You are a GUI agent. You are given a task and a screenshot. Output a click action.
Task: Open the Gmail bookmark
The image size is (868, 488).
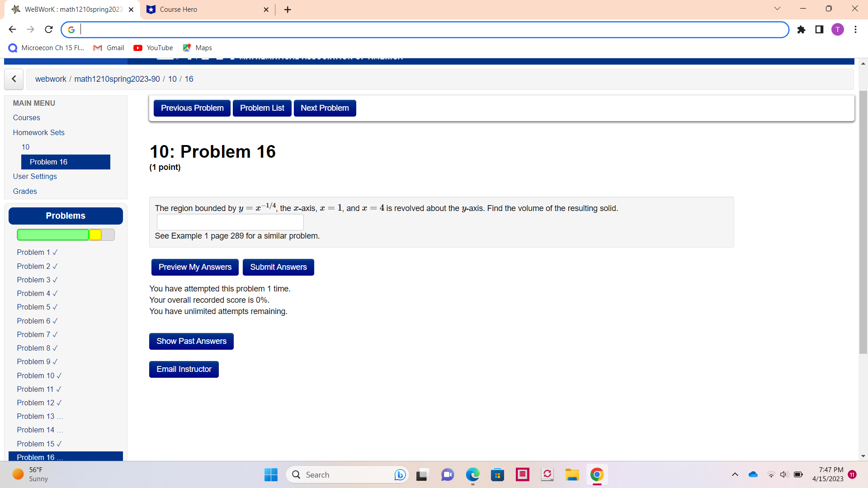(108, 47)
